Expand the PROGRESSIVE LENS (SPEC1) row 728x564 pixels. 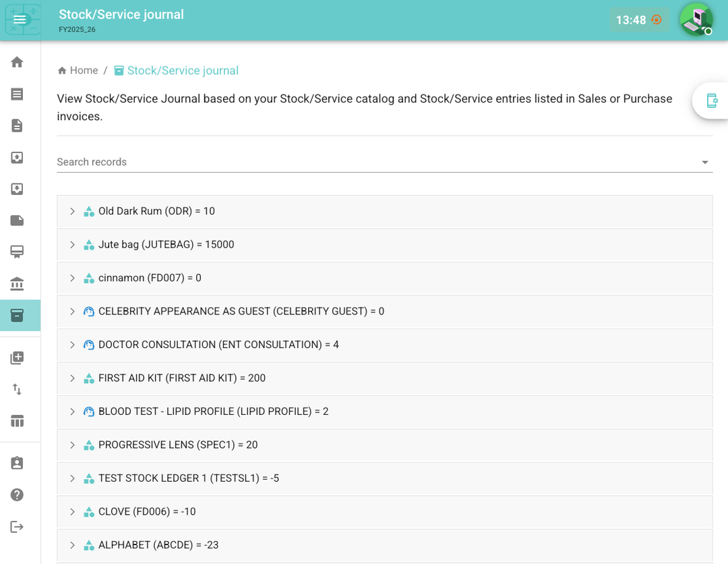[x=73, y=445]
